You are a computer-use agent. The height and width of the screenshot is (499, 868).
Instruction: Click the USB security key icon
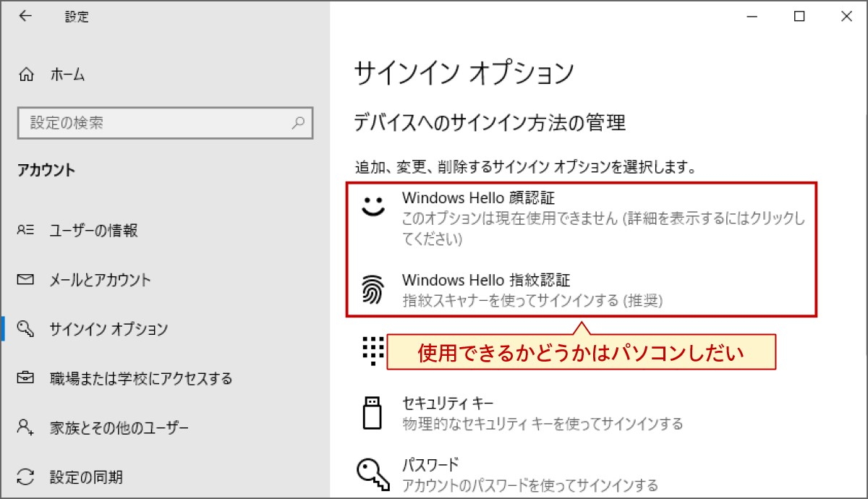pos(372,413)
